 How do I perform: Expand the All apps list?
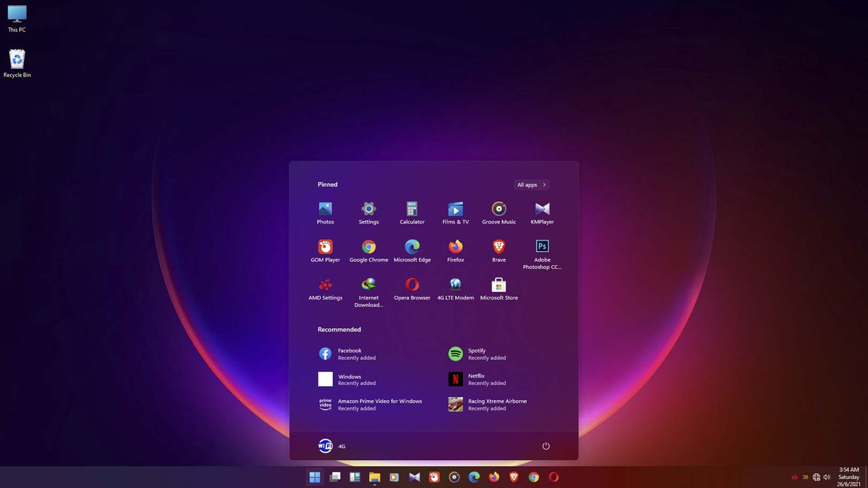click(532, 184)
